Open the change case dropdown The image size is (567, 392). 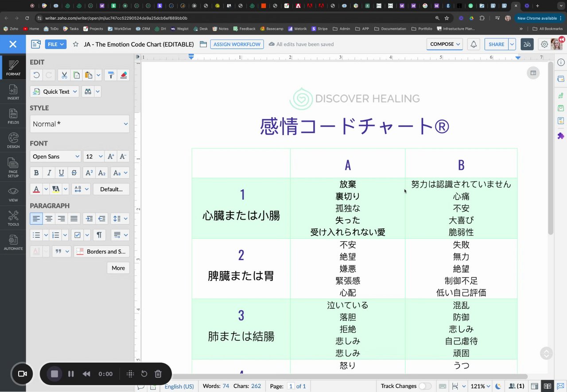[x=120, y=173]
